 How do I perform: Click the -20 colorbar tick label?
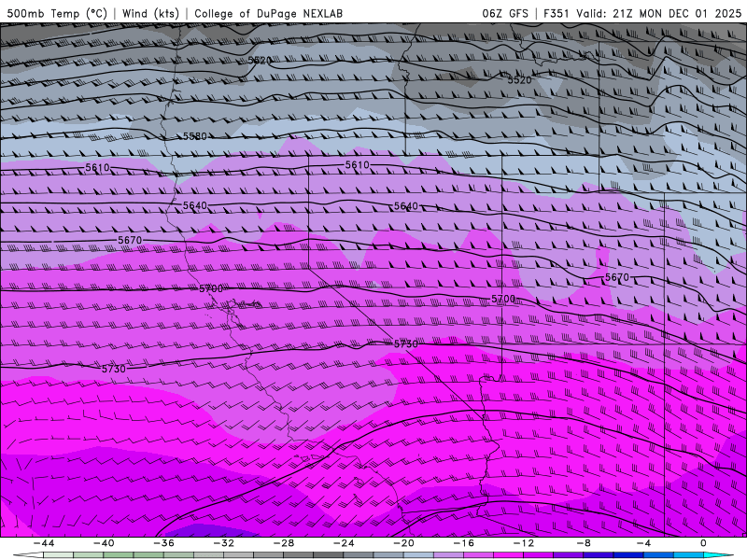coord(403,543)
